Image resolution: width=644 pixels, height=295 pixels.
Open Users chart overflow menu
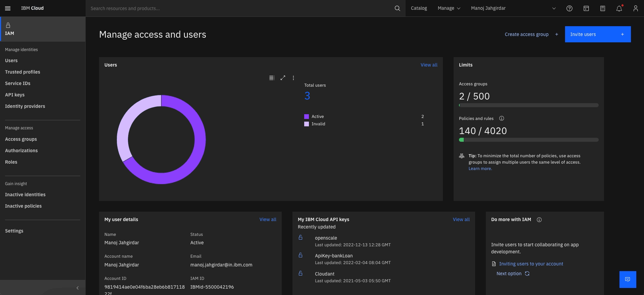coord(293,78)
